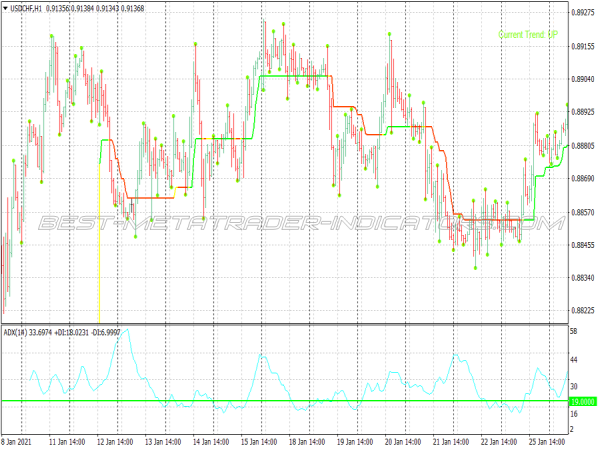Click the 21 Jan 14:00 time label
The image size is (600, 450).
click(x=451, y=442)
